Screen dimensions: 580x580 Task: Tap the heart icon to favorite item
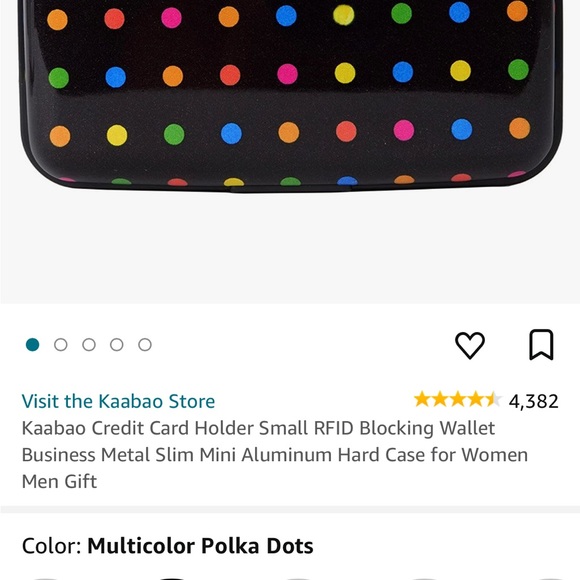tap(469, 345)
